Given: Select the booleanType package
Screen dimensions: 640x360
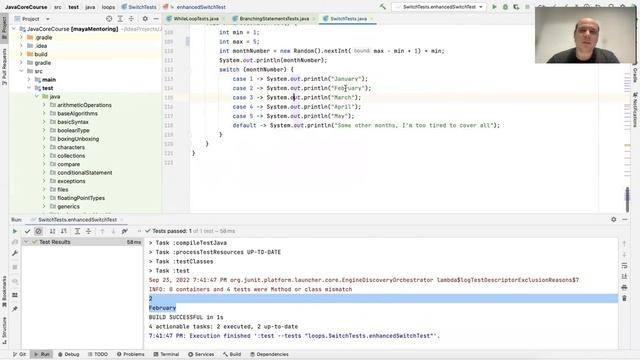Looking at the screenshot, I should point(73,130).
